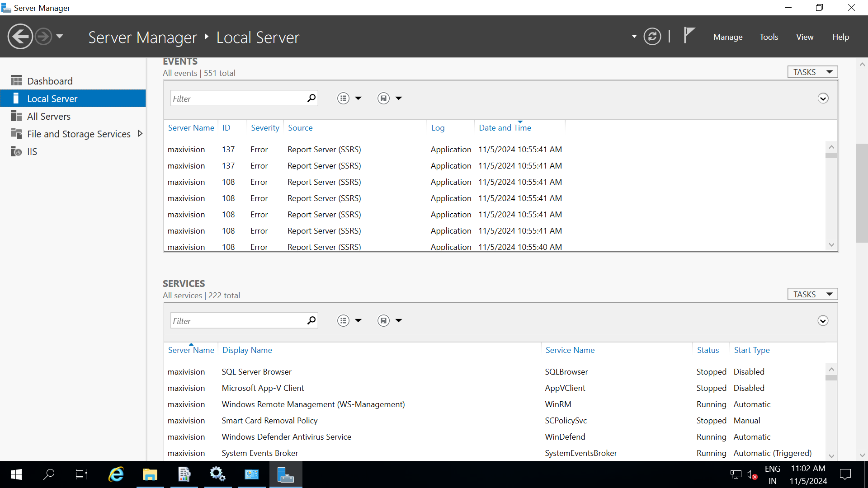Image resolution: width=868 pixels, height=488 pixels.
Task: Select the 10:55:40 AM event row
Action: pos(495,246)
